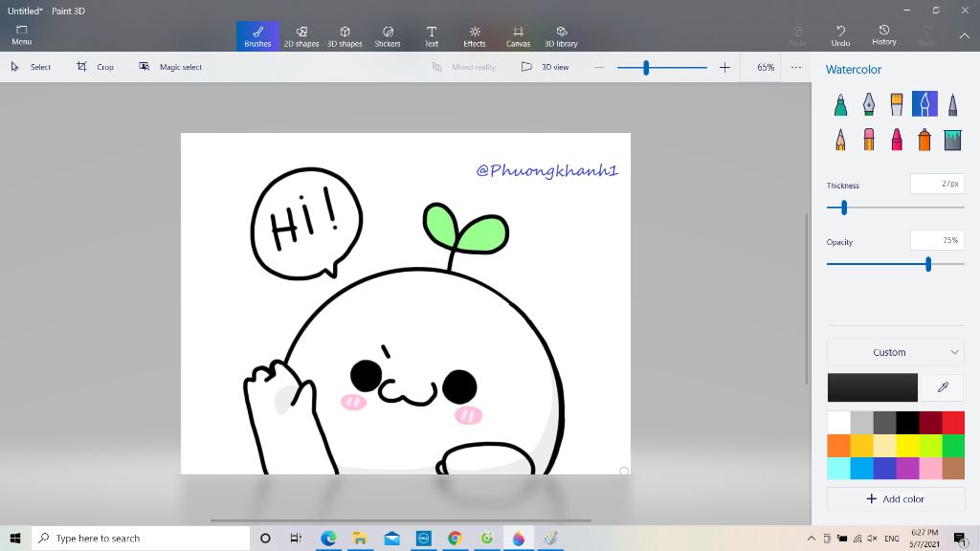
Task: Open the current color picker swatch
Action: pos(873,387)
